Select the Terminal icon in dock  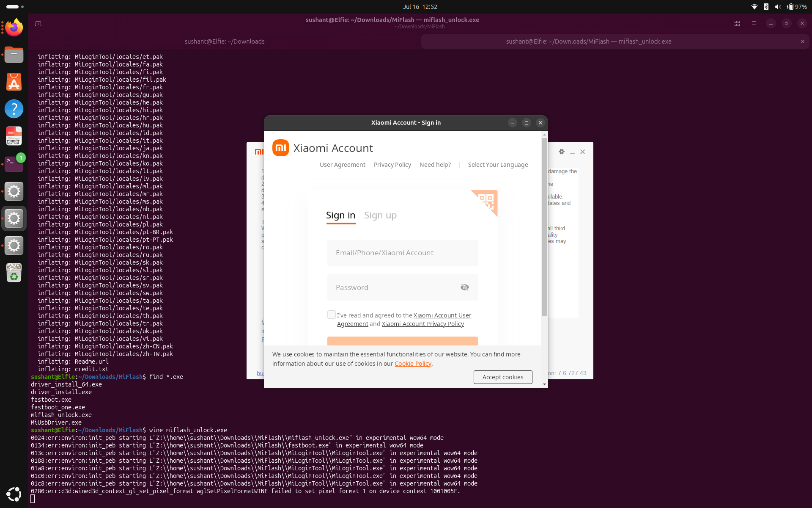14,163
